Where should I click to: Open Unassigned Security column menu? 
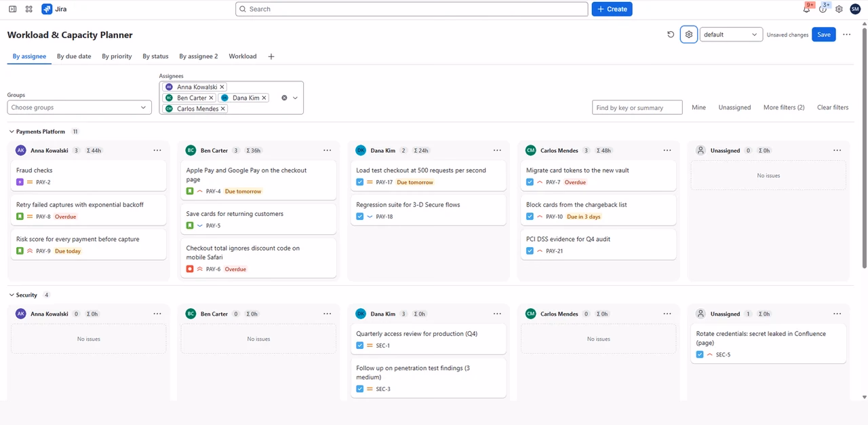pyautogui.click(x=837, y=314)
